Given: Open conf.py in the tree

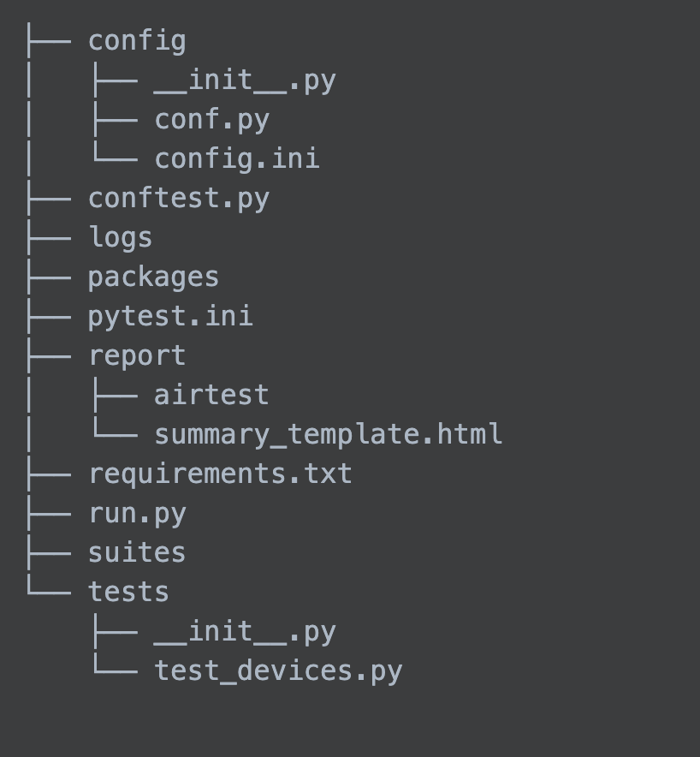Looking at the screenshot, I should [x=212, y=120].
